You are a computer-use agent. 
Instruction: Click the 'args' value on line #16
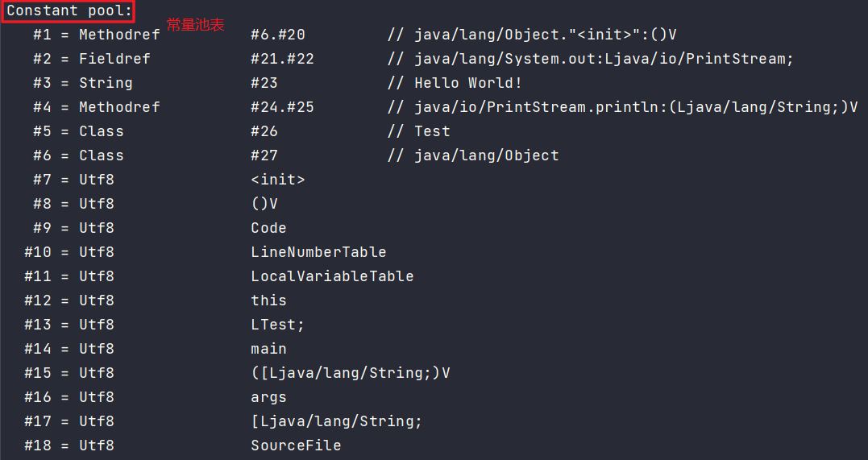tap(268, 397)
